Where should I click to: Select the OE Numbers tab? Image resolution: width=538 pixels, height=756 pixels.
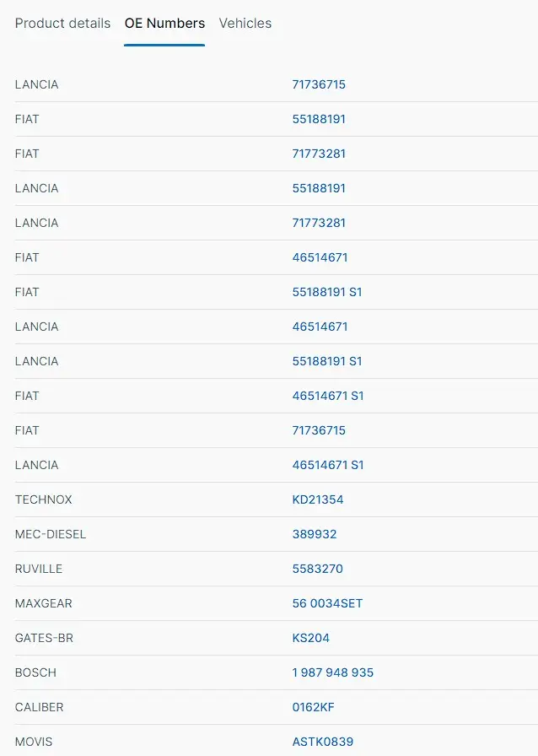tap(164, 23)
